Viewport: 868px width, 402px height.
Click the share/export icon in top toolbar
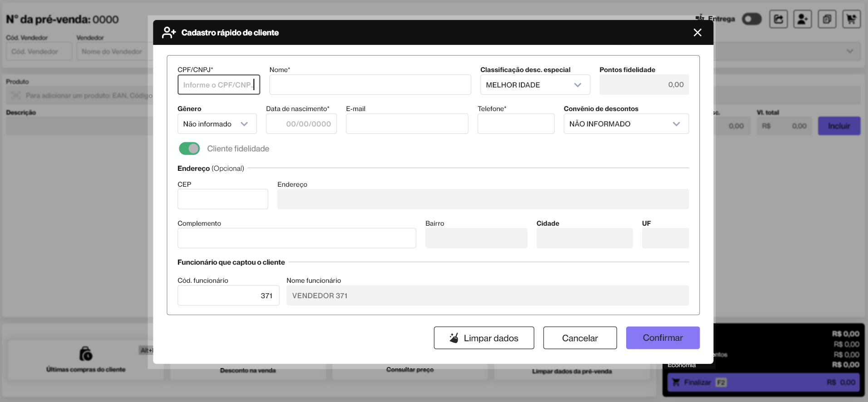(x=779, y=19)
